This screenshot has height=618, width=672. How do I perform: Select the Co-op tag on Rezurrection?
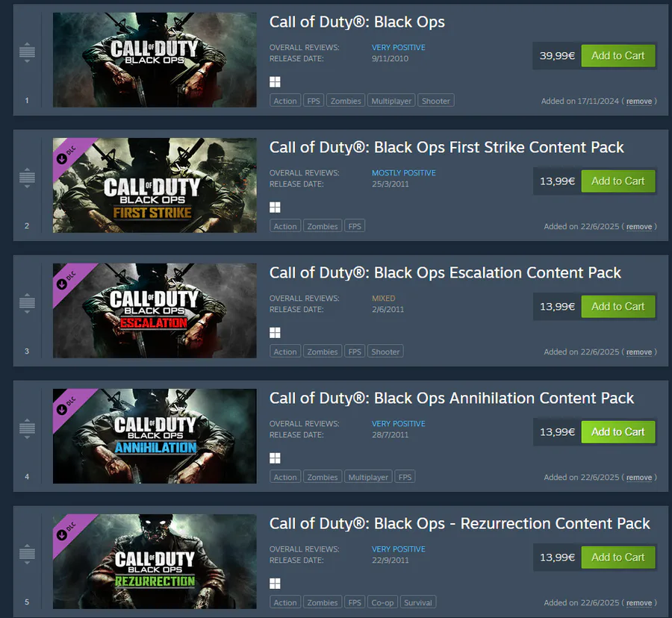(x=382, y=602)
